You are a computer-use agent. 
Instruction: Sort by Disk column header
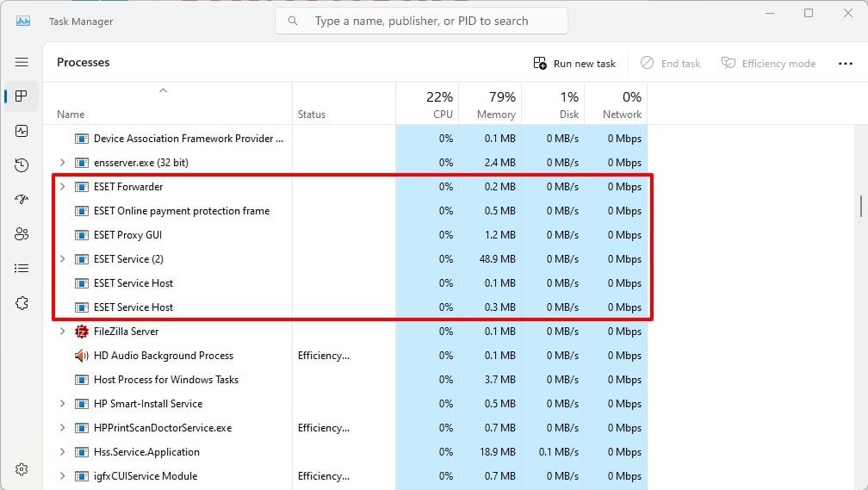[x=553, y=103]
